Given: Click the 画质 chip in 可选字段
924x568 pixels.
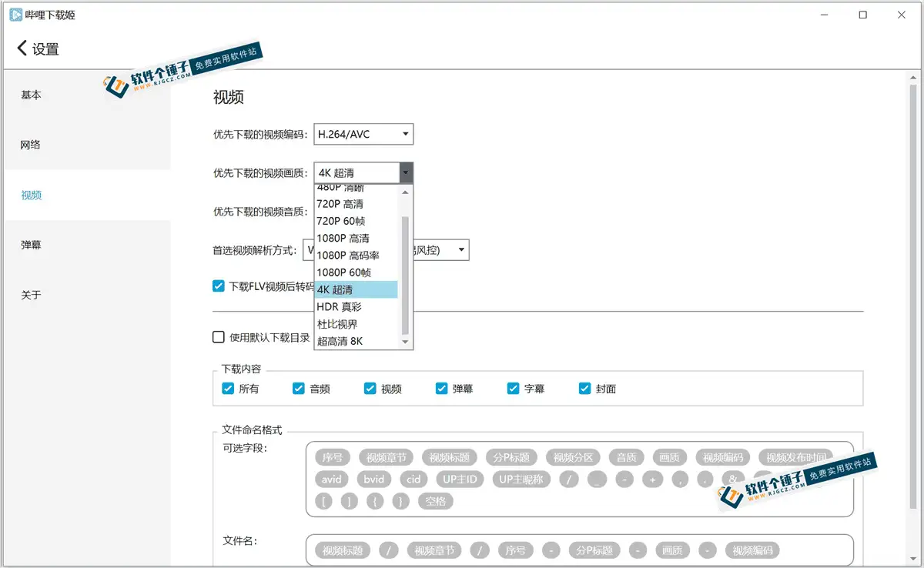Looking at the screenshot, I should coord(669,457).
